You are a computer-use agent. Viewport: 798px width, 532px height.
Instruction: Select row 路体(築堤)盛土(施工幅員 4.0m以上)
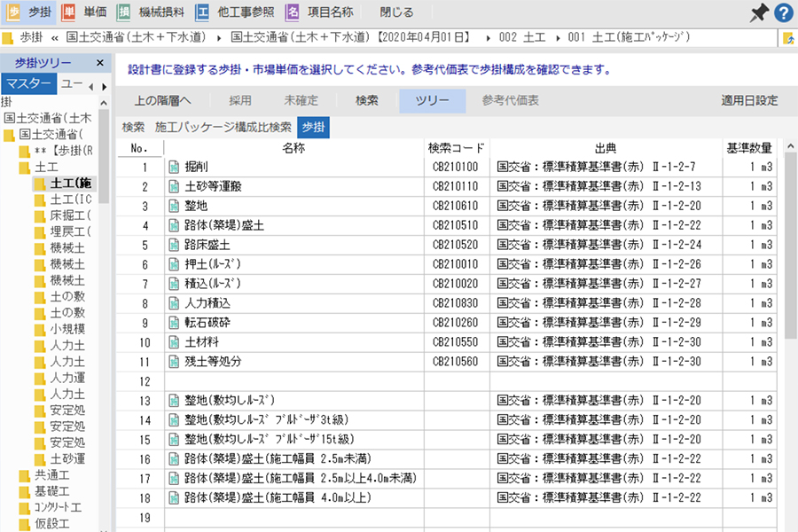tap(446, 498)
